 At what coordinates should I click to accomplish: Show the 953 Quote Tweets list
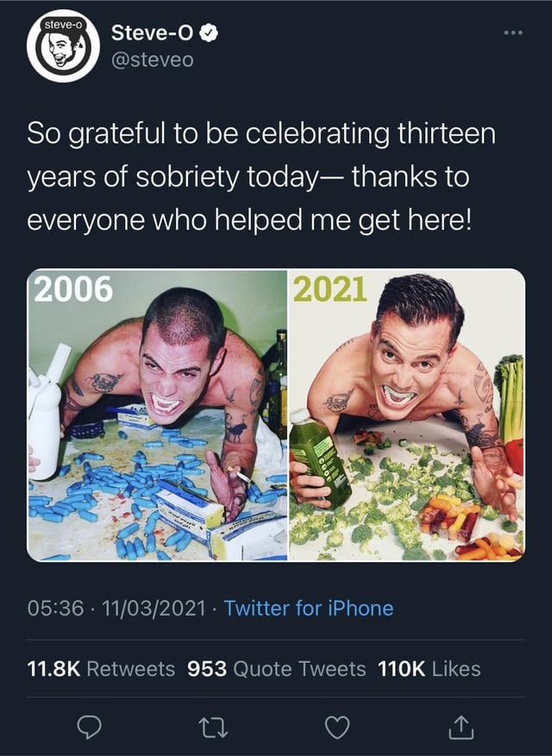coord(276,668)
